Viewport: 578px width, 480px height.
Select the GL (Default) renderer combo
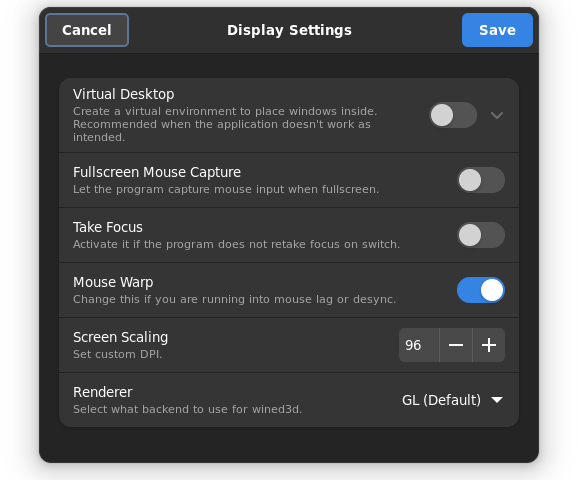pyautogui.click(x=453, y=400)
